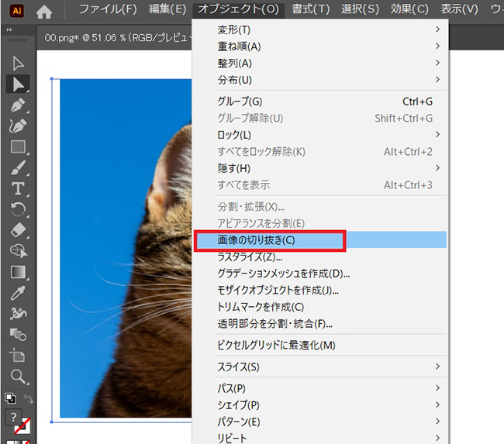This screenshot has height=444, width=504.
Task: Select the Direct Selection tool
Action: pos(18,84)
